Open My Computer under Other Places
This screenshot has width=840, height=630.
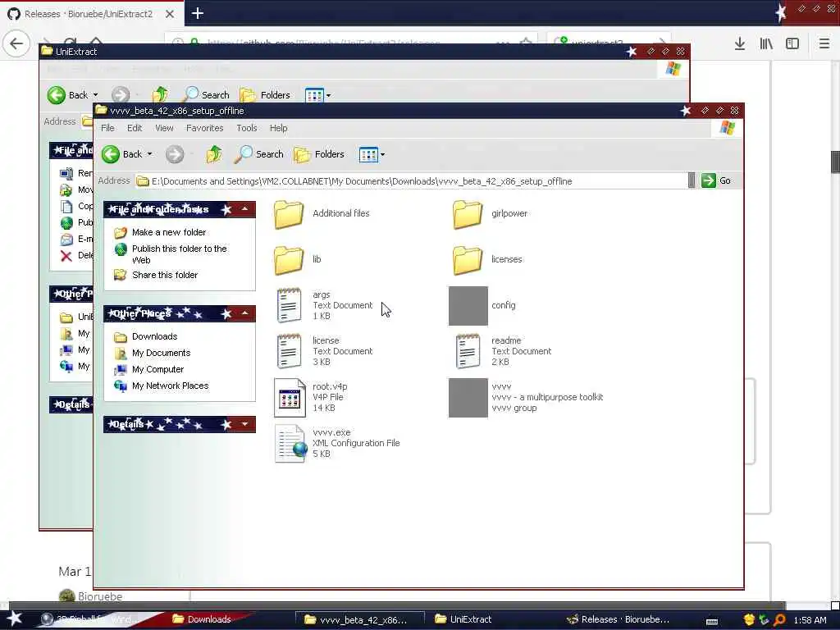(157, 370)
